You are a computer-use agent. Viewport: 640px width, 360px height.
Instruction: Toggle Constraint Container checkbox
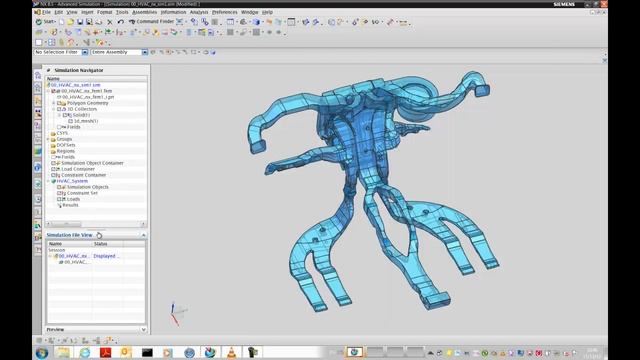point(53,175)
